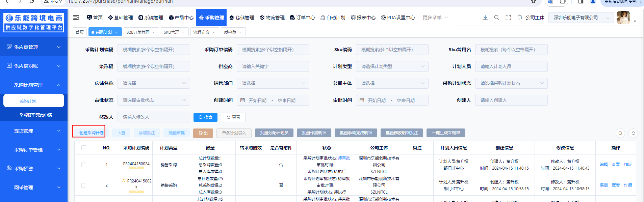Click the user avatar picture

click(623, 18)
